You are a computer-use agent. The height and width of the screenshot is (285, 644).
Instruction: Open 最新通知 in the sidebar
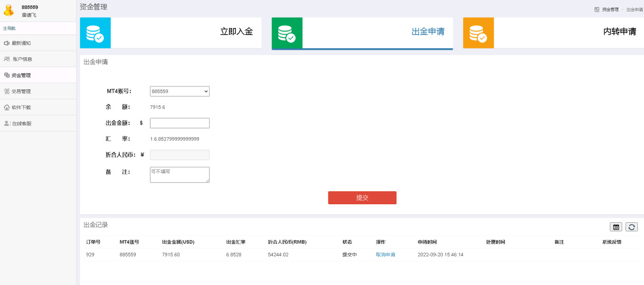[x=21, y=43]
